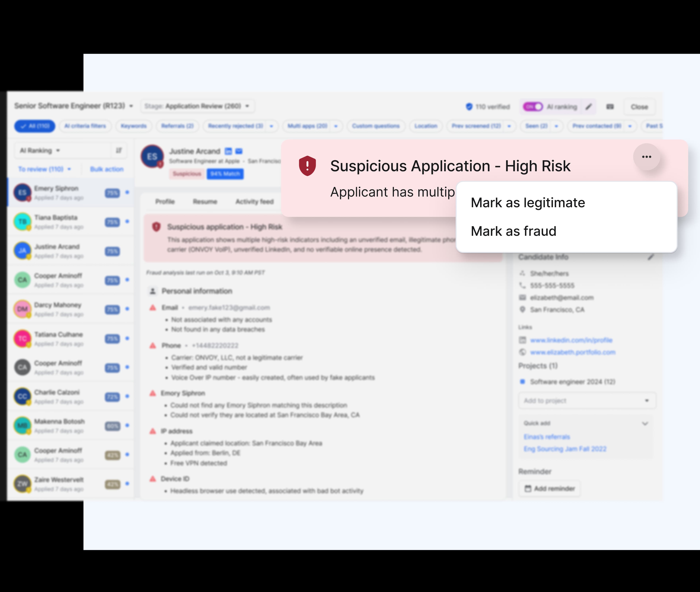Click the Bulk action link

click(106, 169)
